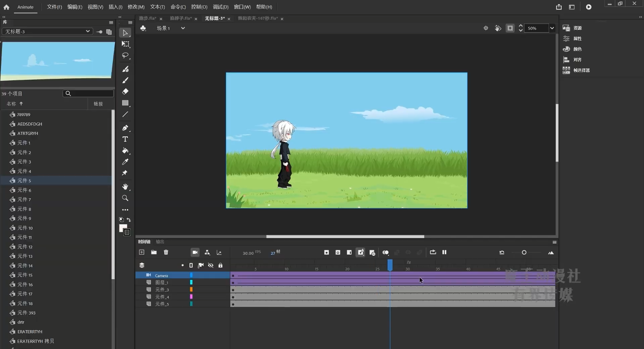Toggle lock all layers icon
Screen dimensions: 644x349
click(x=220, y=265)
